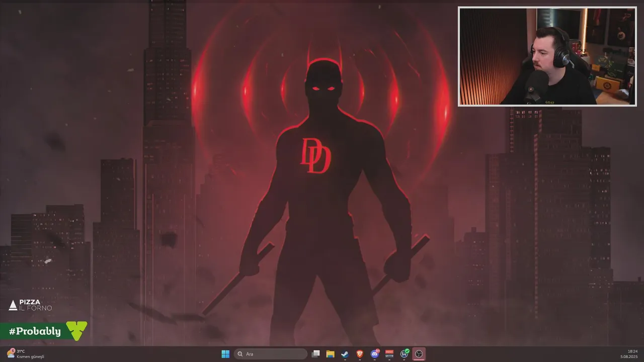Launch Brave browser from the taskbar
The image size is (644, 362).
point(360,354)
